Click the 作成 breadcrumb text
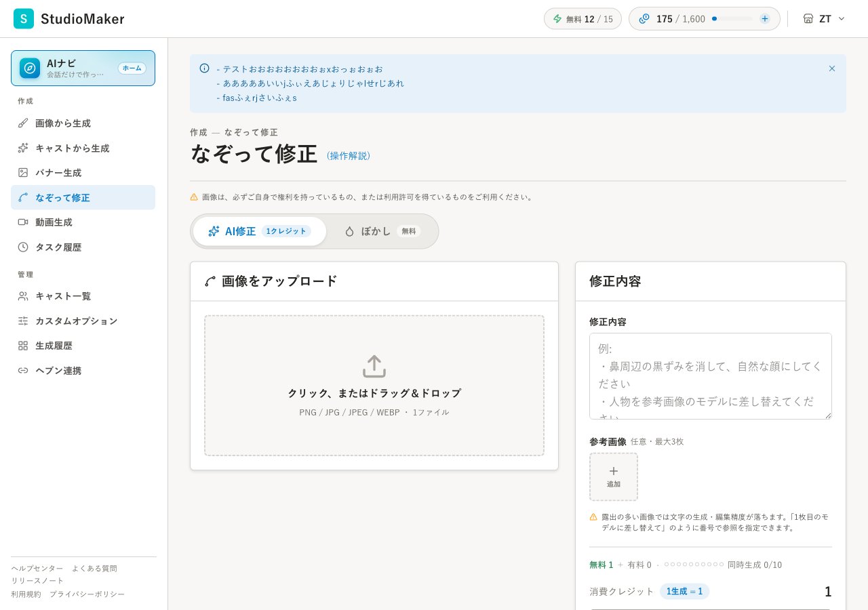The width and height of the screenshot is (868, 610). 199,132
